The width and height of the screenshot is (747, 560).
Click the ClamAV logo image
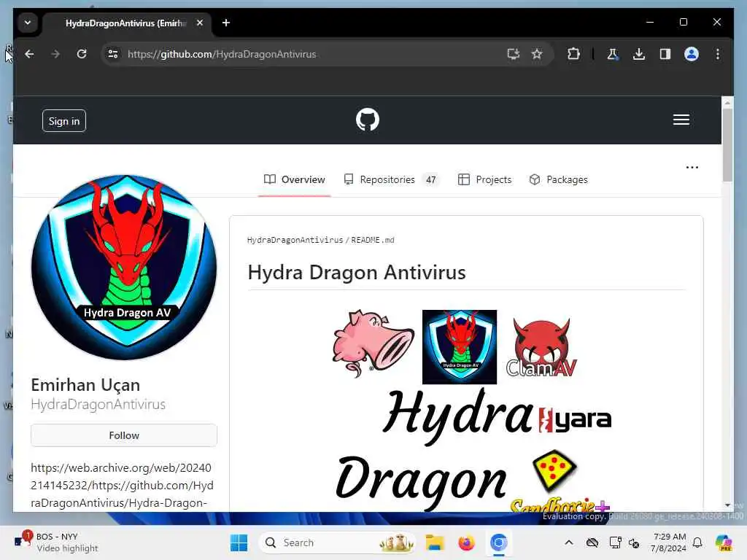541,348
